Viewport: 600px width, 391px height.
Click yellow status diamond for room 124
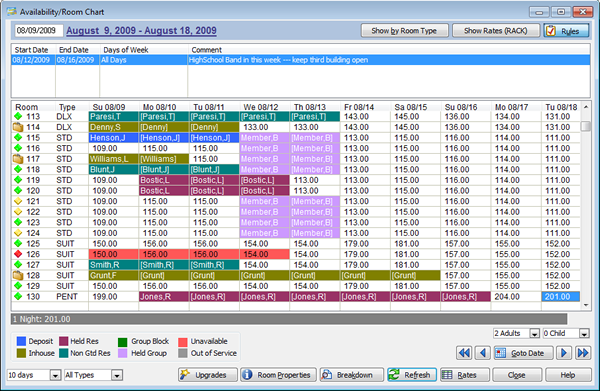18,233
